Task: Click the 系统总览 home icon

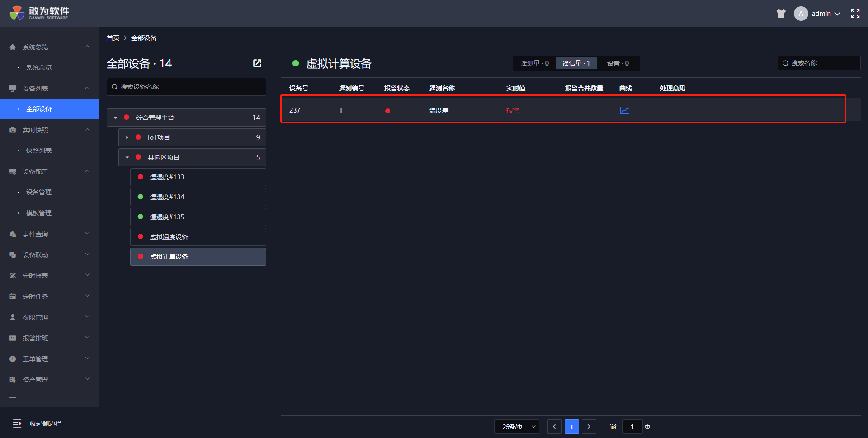Action: pyautogui.click(x=13, y=47)
